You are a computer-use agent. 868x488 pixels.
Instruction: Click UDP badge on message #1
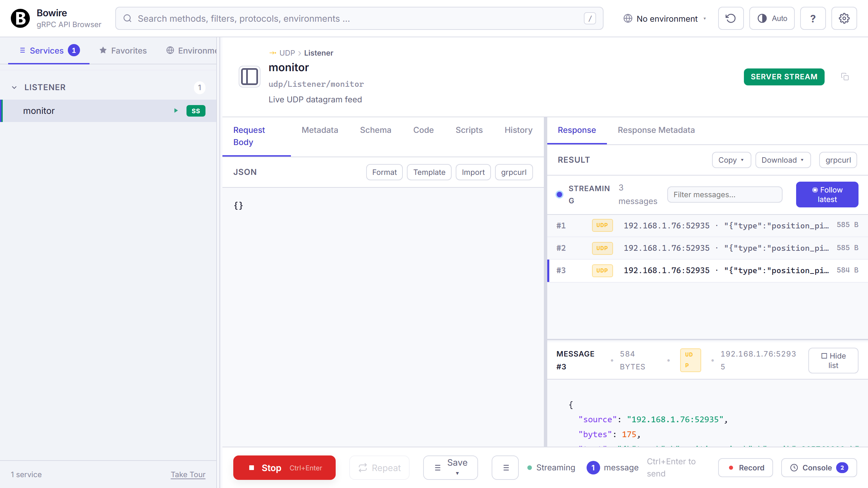coord(602,225)
